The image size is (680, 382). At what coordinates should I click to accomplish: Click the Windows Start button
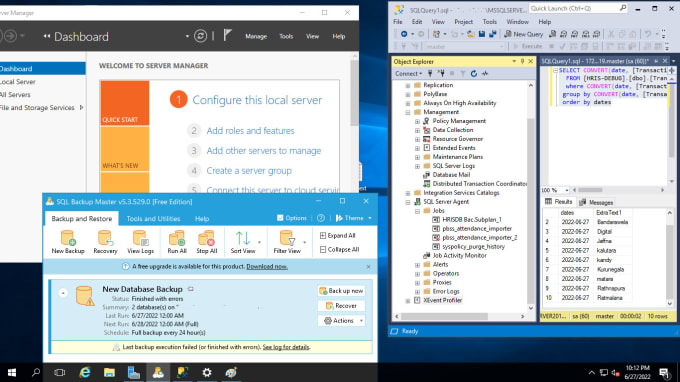[12, 372]
